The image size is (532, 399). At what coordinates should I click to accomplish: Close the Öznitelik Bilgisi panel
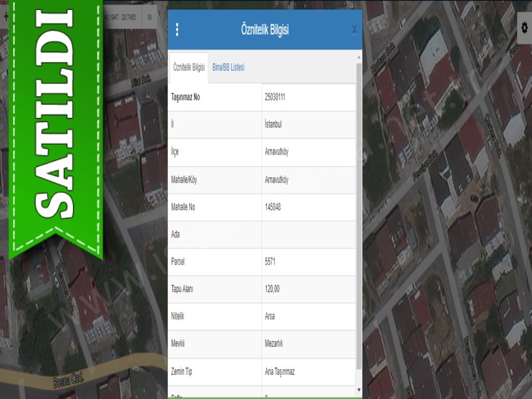click(354, 30)
